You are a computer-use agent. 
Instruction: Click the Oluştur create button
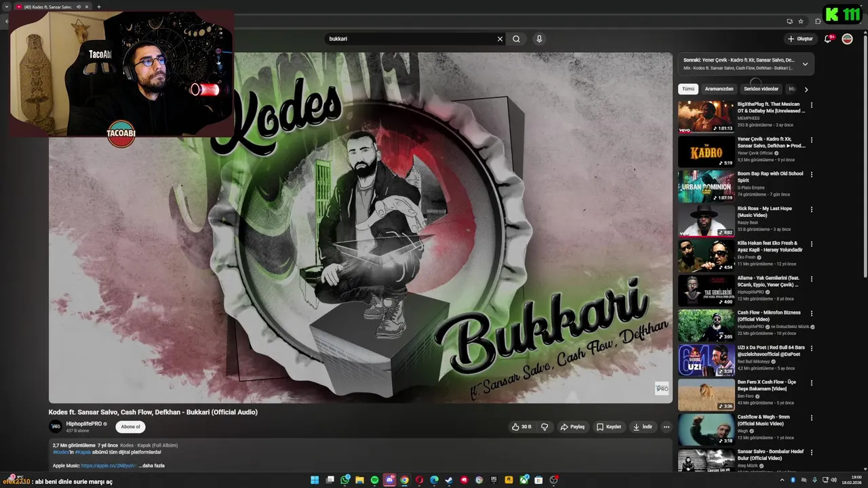tap(800, 39)
